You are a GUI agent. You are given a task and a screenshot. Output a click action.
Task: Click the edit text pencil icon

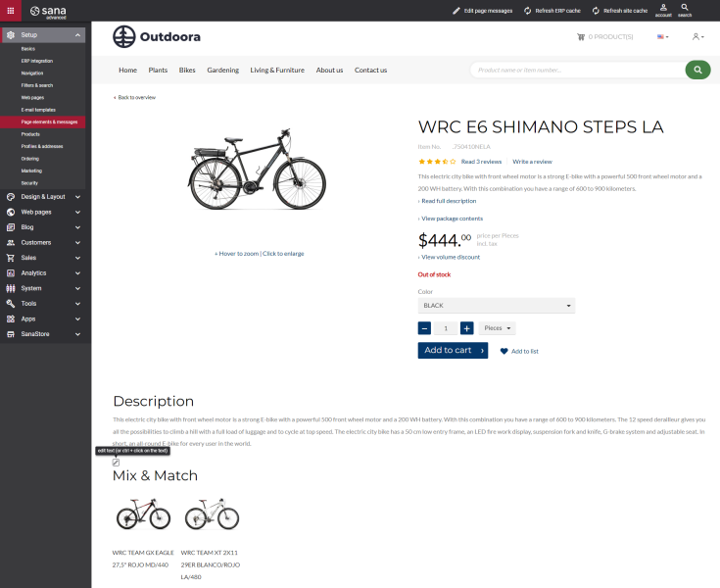[x=116, y=462]
